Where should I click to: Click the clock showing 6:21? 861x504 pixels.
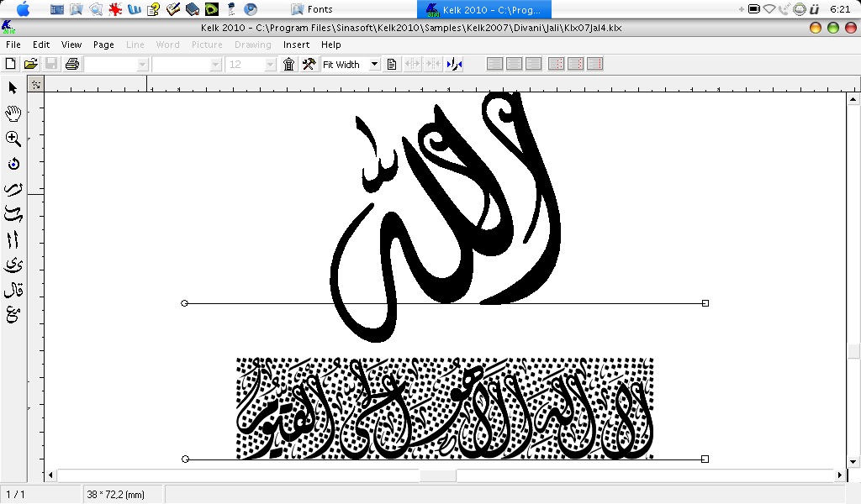click(840, 9)
